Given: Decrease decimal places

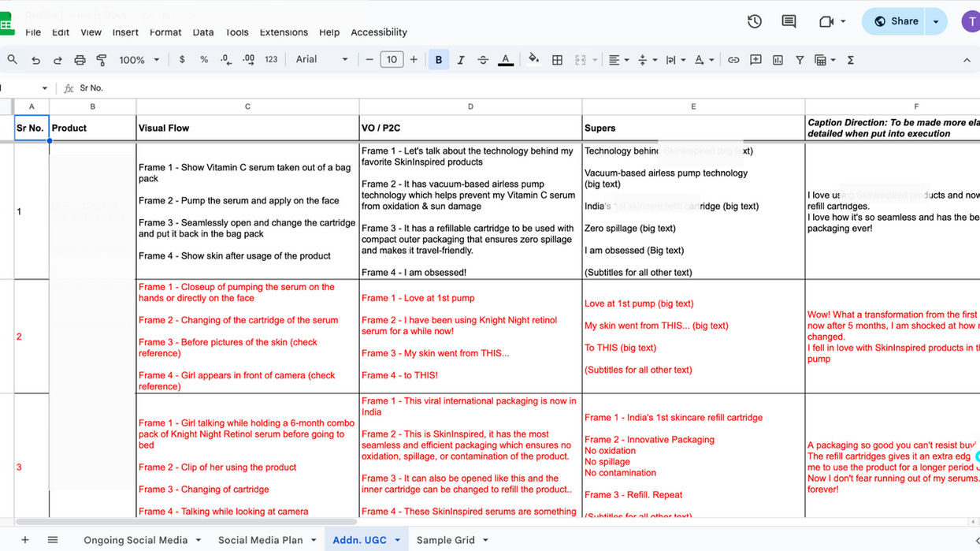Looking at the screenshot, I should pos(226,60).
